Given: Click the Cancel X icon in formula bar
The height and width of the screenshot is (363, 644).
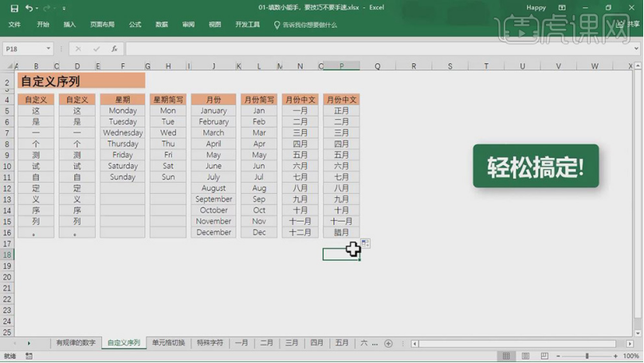Looking at the screenshot, I should point(78,49).
